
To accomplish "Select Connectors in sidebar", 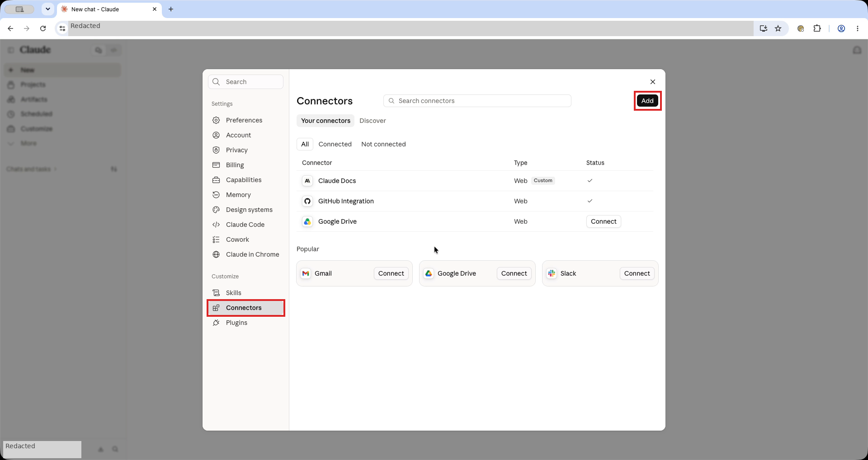I will tap(245, 308).
